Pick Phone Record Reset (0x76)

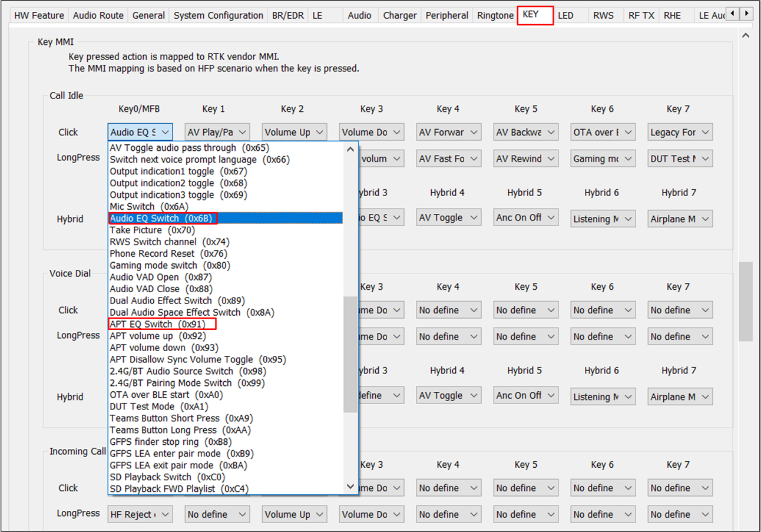pyautogui.click(x=226, y=253)
